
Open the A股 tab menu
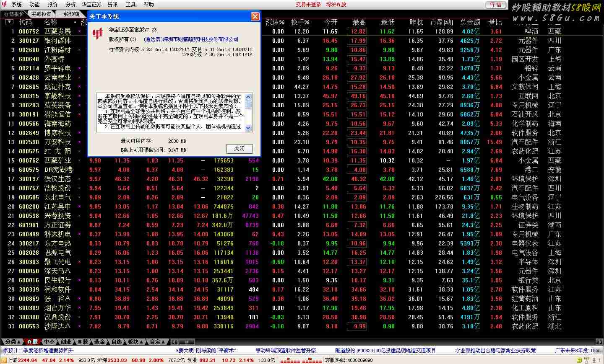click(x=32, y=342)
